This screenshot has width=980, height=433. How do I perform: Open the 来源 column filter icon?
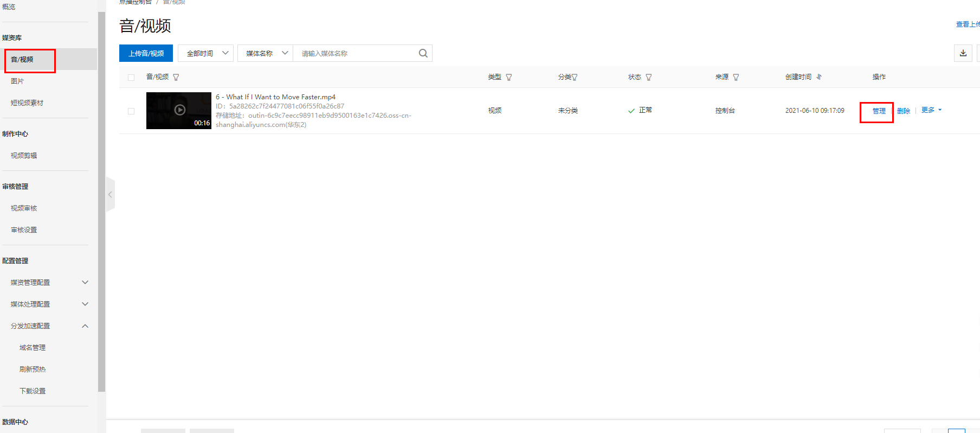(x=736, y=78)
